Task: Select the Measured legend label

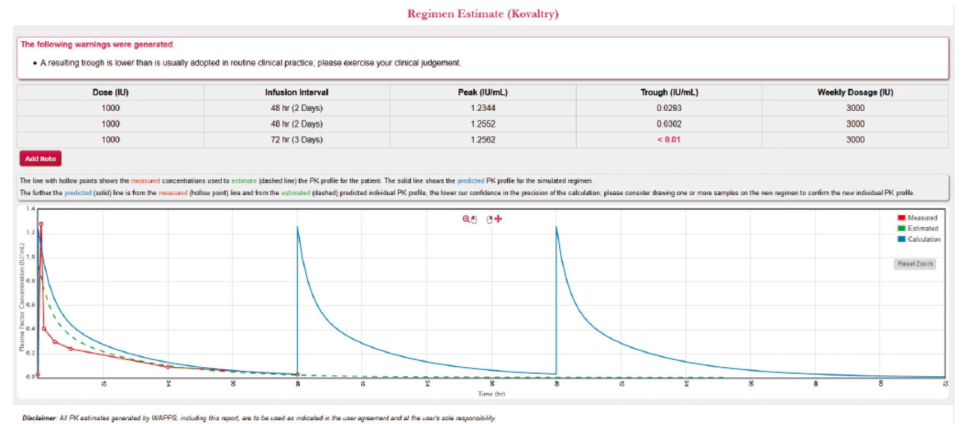Action: point(922,218)
